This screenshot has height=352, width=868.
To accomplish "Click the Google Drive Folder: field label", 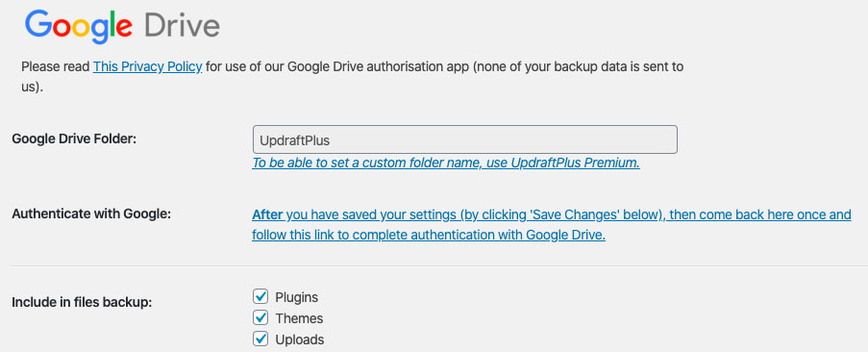I will click(x=74, y=138).
